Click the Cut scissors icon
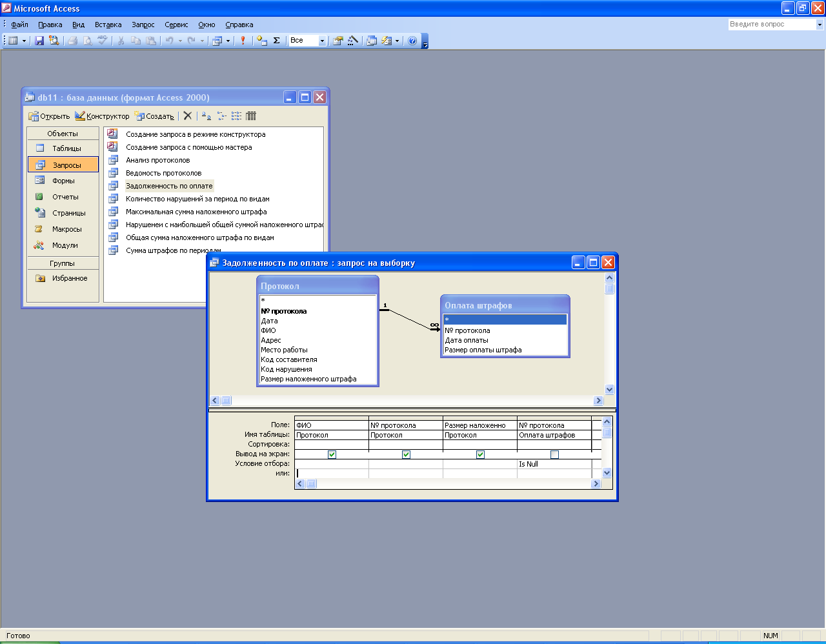Screen dimensions: 826x644 (121, 41)
